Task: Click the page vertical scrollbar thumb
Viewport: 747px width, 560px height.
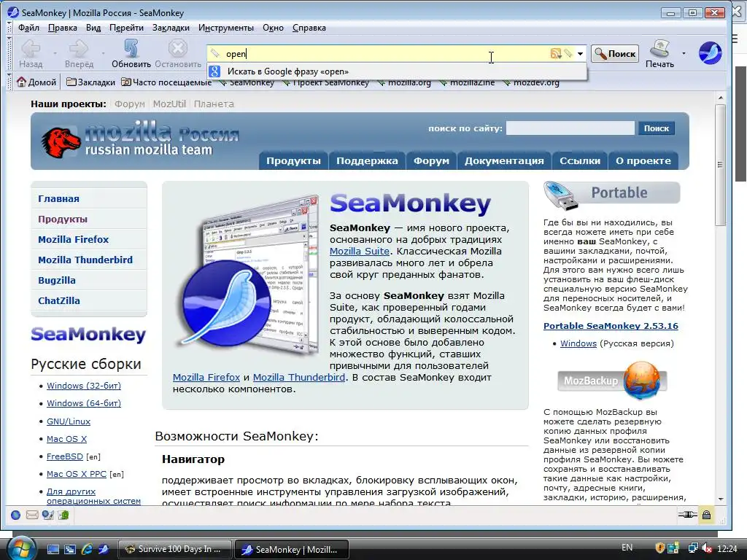Action: (720, 165)
